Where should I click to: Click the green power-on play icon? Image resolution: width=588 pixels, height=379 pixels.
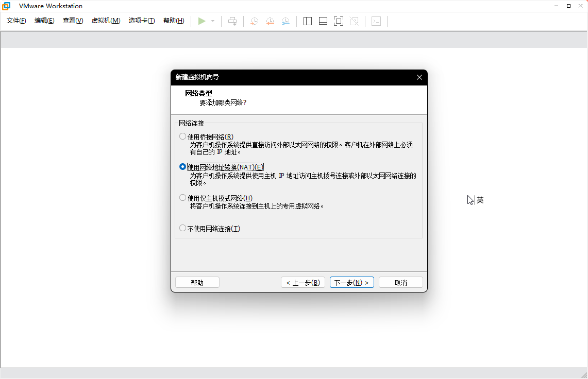pyautogui.click(x=201, y=21)
